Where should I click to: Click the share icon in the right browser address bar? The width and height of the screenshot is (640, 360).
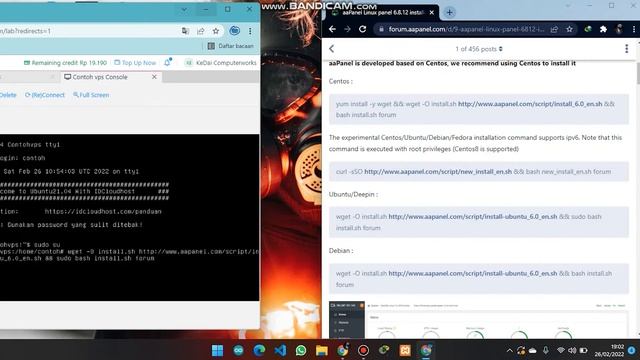coord(554,29)
